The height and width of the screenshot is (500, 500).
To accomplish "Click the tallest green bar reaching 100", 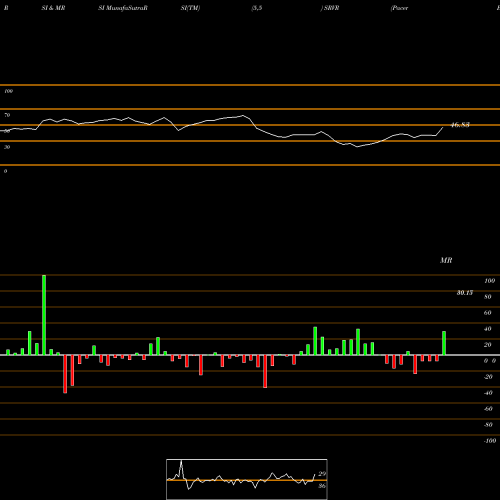I will pyautogui.click(x=44, y=315).
